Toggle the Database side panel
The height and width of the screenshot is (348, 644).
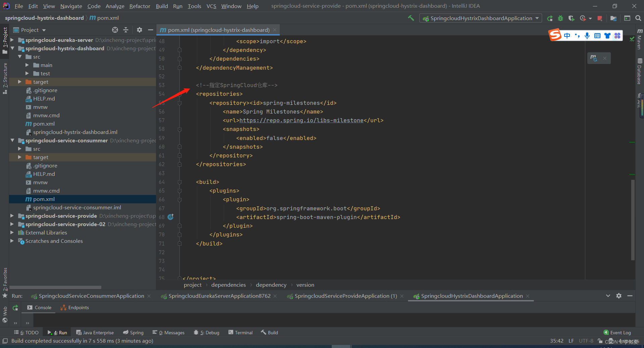(639, 72)
